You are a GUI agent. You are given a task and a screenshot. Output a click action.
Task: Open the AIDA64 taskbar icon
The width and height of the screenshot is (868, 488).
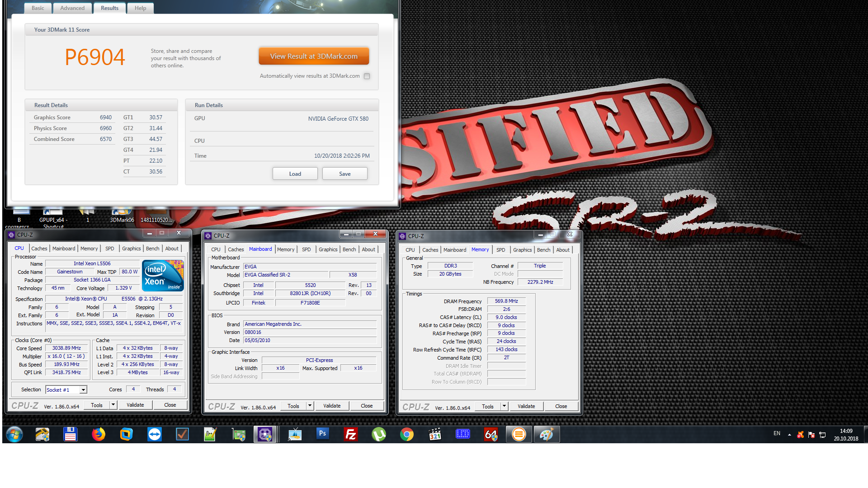491,435
